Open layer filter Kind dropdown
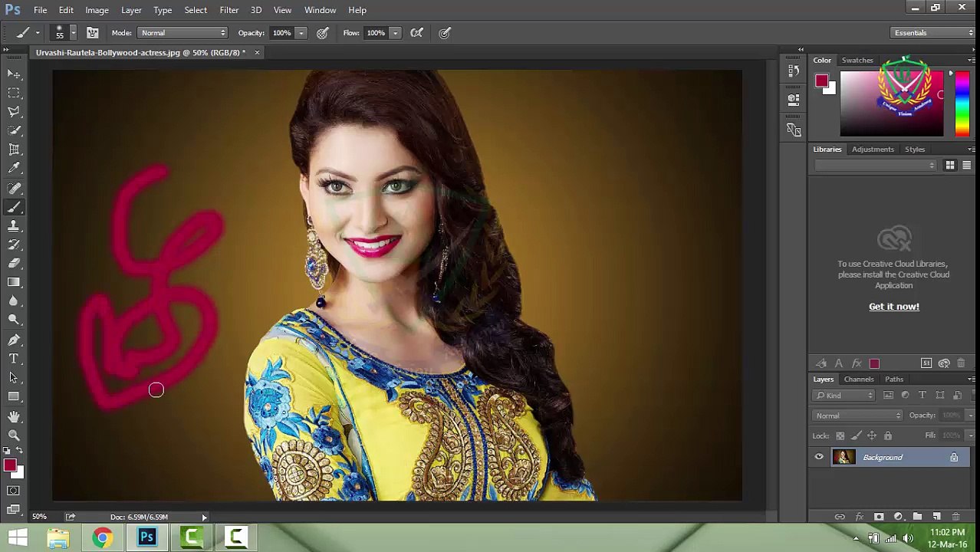The image size is (980, 552). point(845,396)
